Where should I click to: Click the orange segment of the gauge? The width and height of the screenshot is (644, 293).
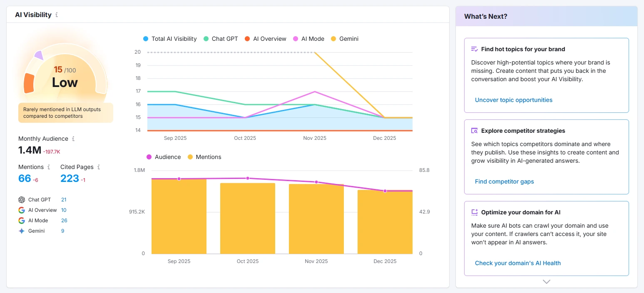[x=29, y=83]
